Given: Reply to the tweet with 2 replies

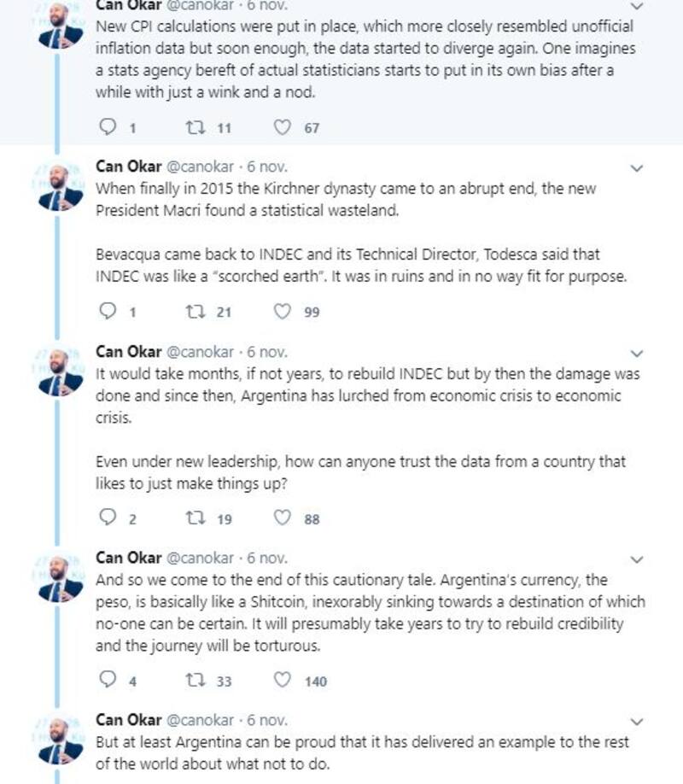Looking at the screenshot, I should pyautogui.click(x=108, y=518).
